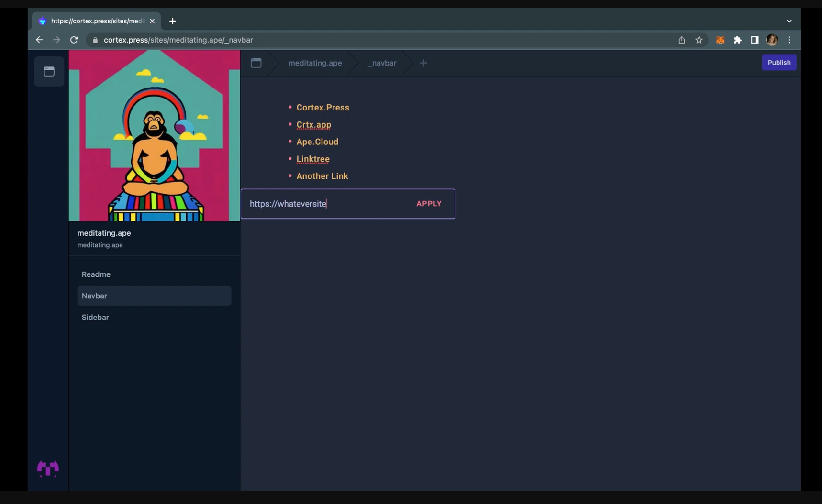Click the bold meditating.ape site title
The height and width of the screenshot is (504, 822).
point(104,233)
